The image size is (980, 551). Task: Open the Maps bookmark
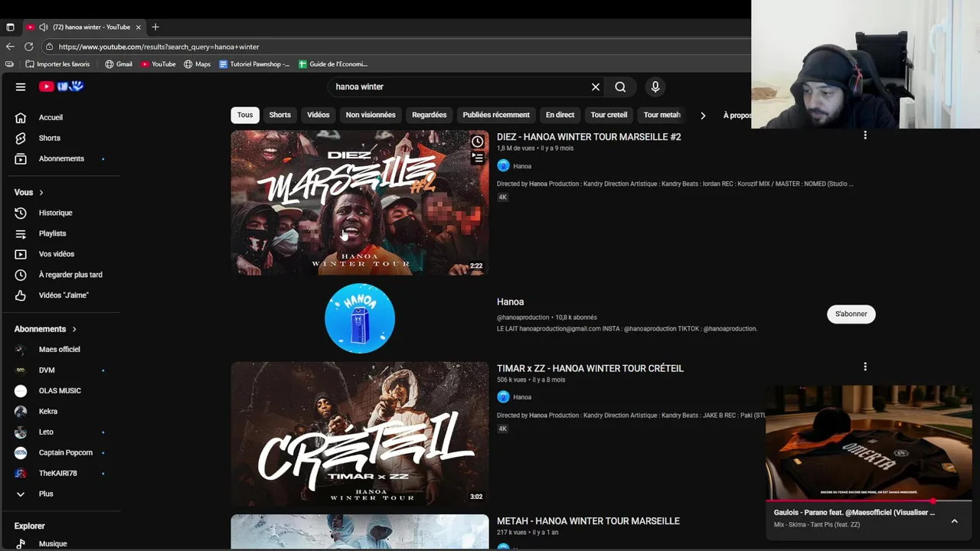(x=197, y=64)
